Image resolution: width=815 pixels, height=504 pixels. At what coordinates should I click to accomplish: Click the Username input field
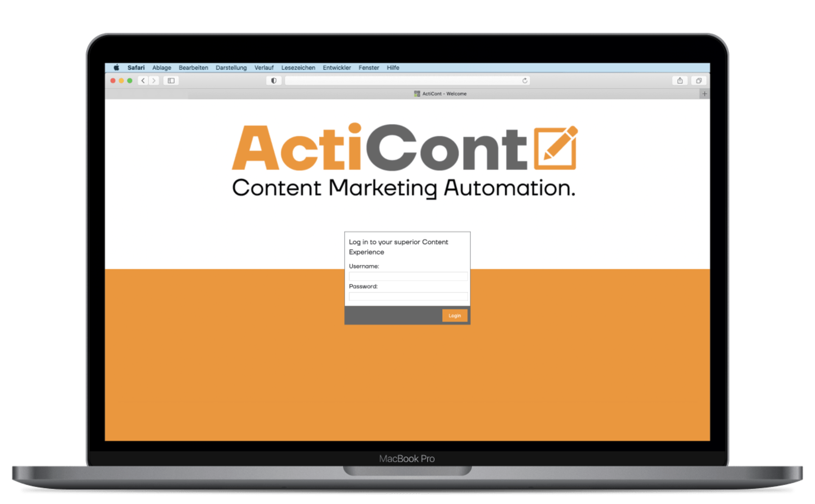point(408,276)
